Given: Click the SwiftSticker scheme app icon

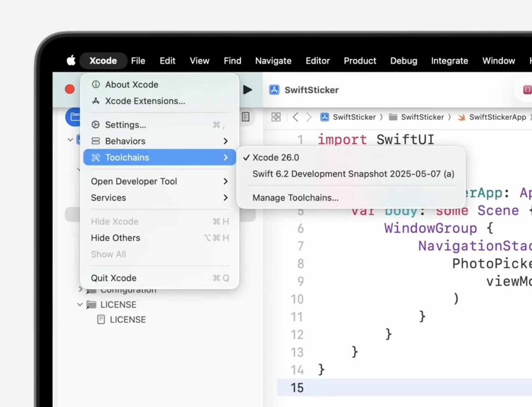Looking at the screenshot, I should 274,90.
